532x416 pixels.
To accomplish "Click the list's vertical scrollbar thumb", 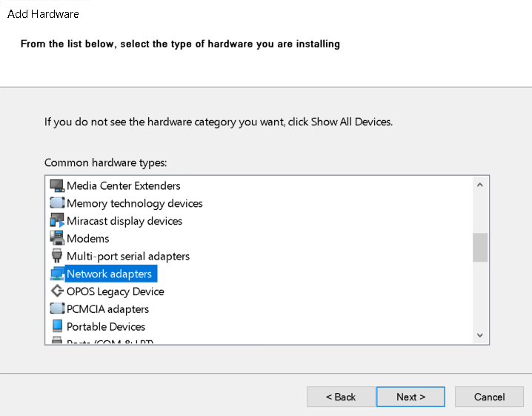I will pos(480,247).
